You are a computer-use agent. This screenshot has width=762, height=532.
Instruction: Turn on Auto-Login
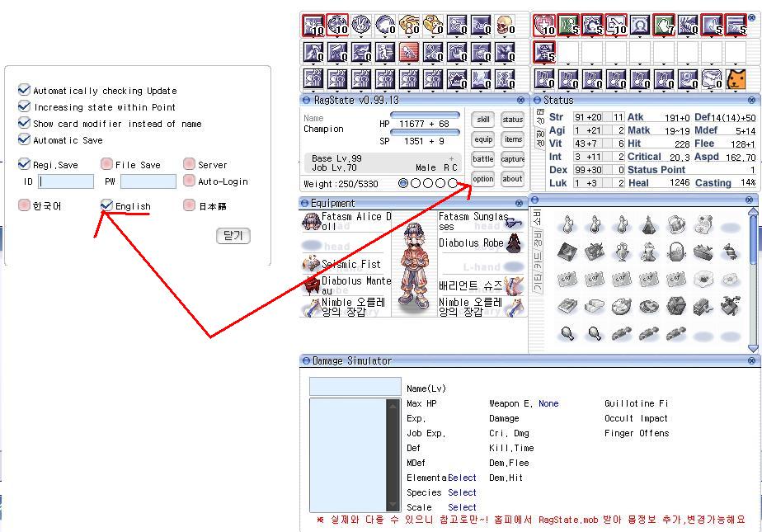point(189,181)
